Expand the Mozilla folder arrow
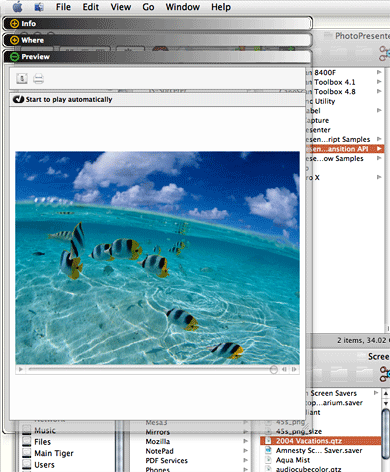 pyautogui.click(x=245, y=441)
